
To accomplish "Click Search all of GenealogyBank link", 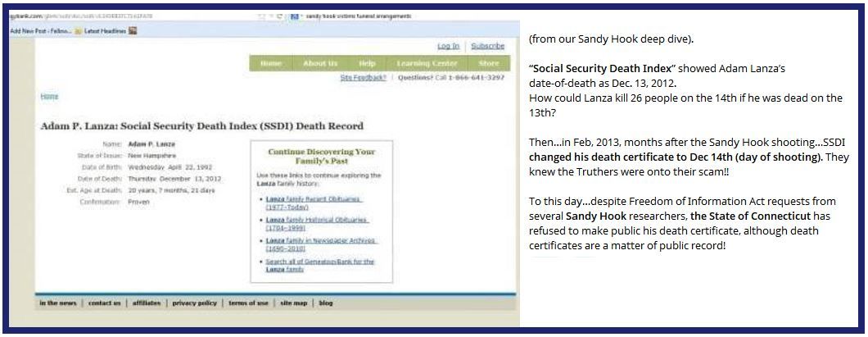I will pos(320,265).
